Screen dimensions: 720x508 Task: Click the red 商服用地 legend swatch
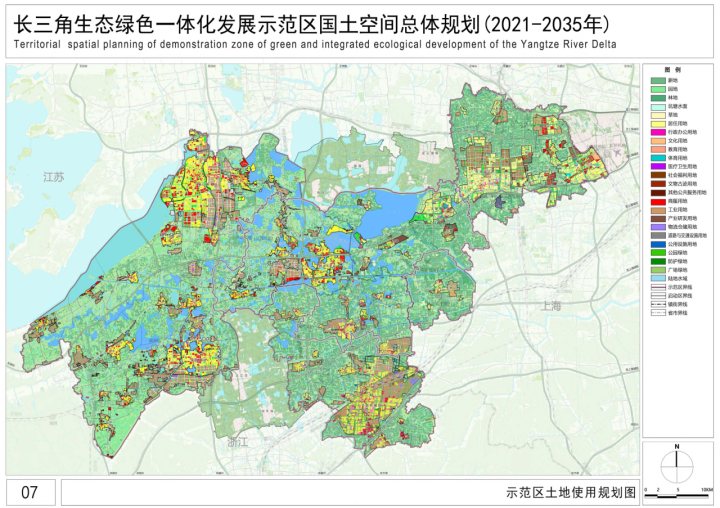pos(658,201)
